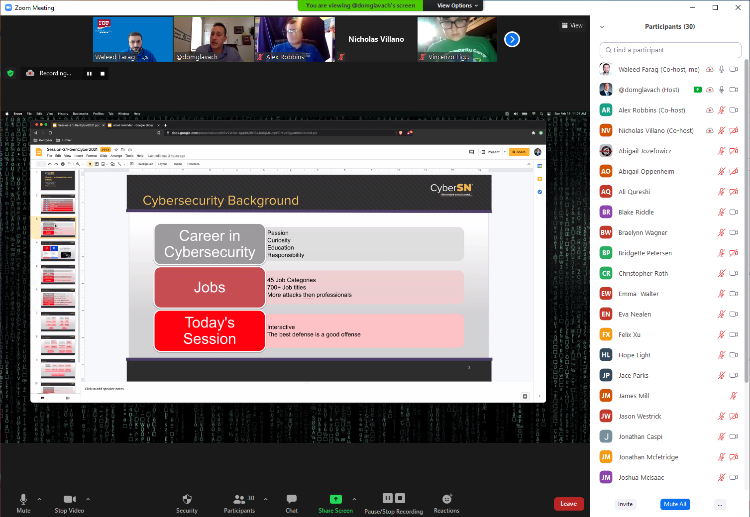Click Hope Light's muted microphone icon

721,355
